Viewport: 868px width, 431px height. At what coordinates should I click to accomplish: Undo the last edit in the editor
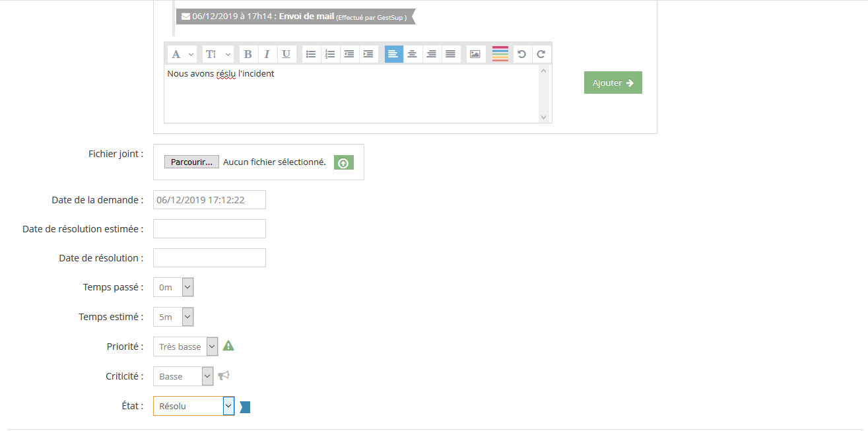tap(521, 54)
